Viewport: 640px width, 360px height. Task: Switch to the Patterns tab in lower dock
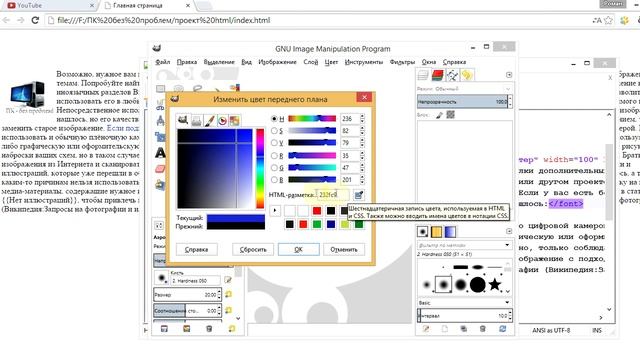[x=436, y=232]
